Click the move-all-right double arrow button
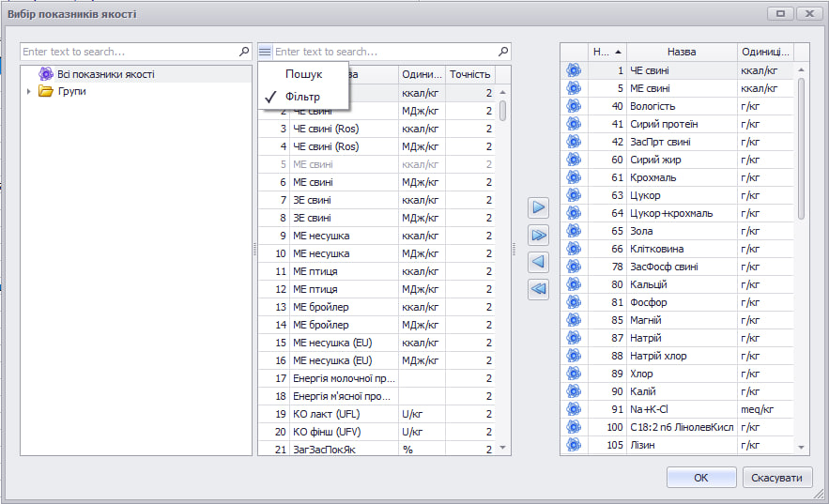This screenshot has width=829, height=504. (x=538, y=235)
